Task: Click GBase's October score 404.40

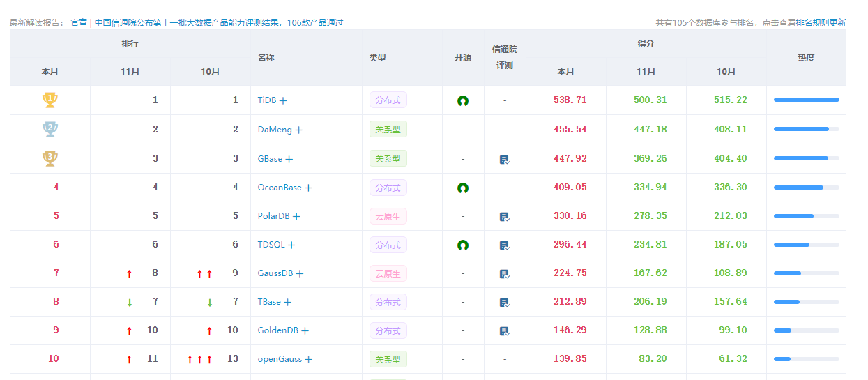Action: (x=731, y=159)
